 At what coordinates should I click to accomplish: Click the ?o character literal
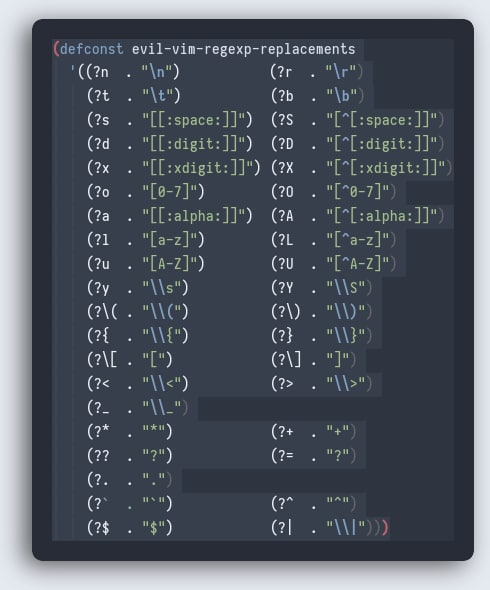tap(102, 192)
